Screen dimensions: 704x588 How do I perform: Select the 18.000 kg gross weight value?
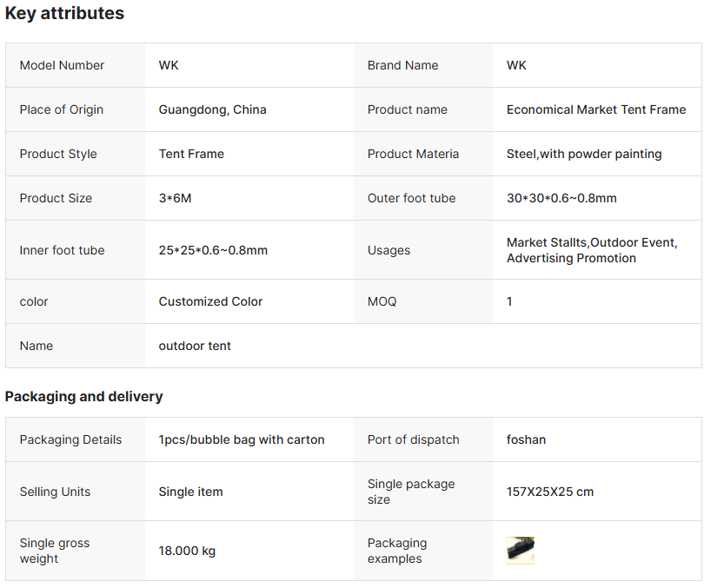point(187,551)
